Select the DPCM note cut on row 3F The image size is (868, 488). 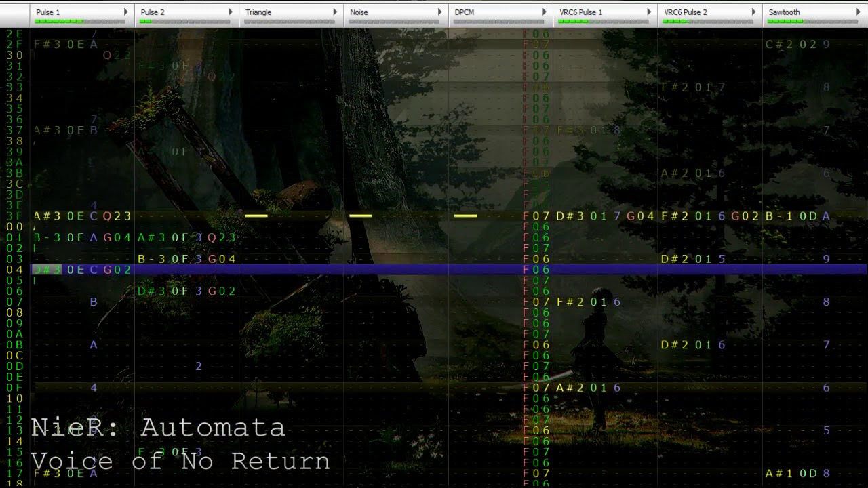tap(465, 216)
